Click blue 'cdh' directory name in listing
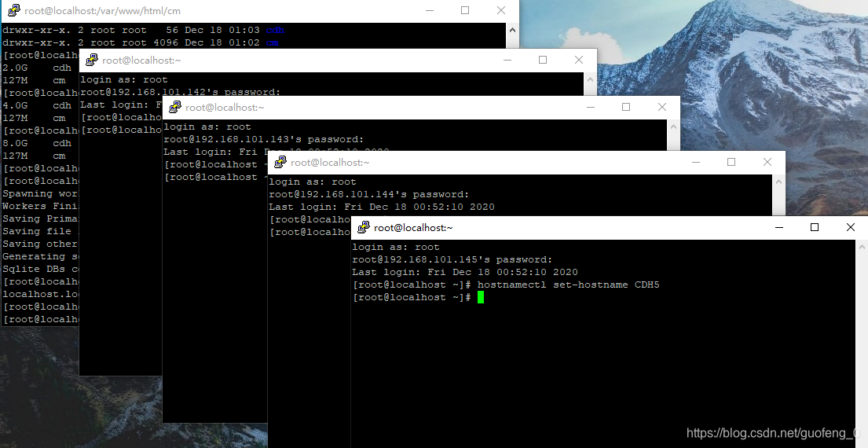The width and height of the screenshot is (868, 448). pos(275,30)
